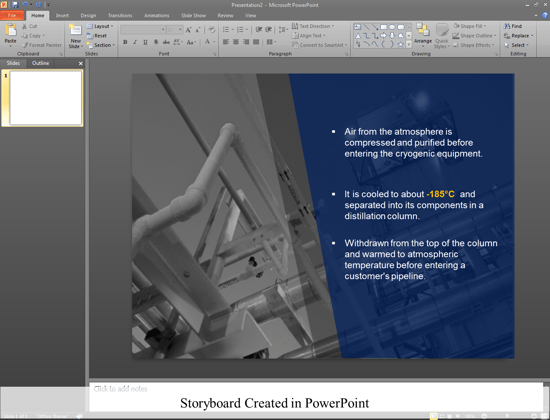Increase the list indent level

(x=269, y=29)
